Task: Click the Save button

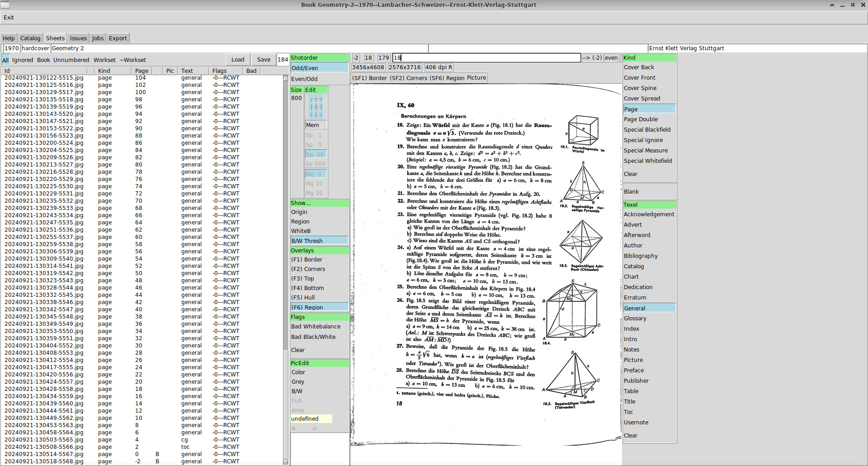Action: point(264,60)
